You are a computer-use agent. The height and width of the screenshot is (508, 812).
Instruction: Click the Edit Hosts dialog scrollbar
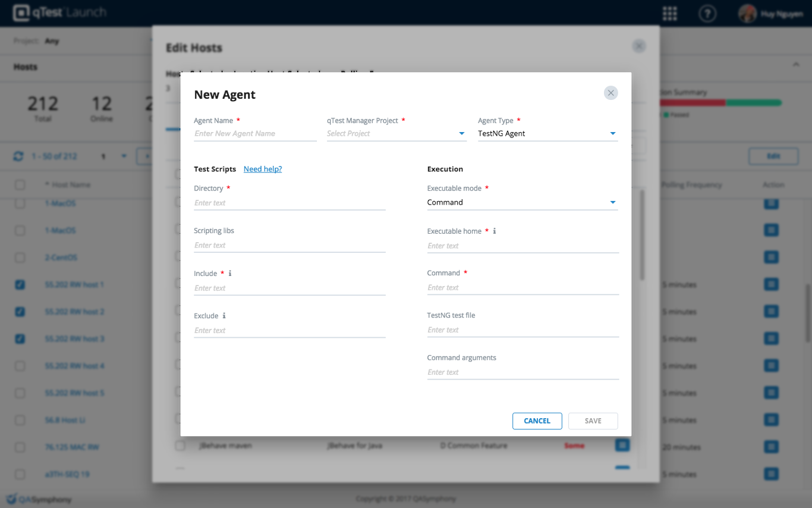[x=642, y=235]
